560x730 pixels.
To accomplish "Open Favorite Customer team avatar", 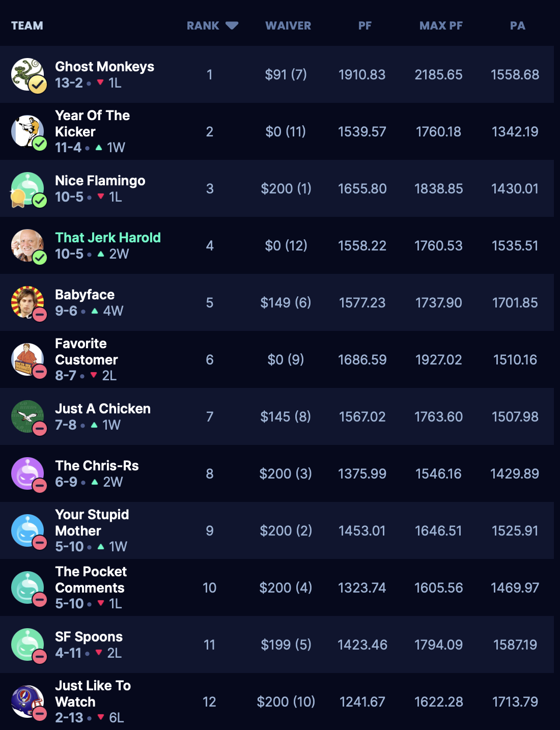I will (27, 359).
